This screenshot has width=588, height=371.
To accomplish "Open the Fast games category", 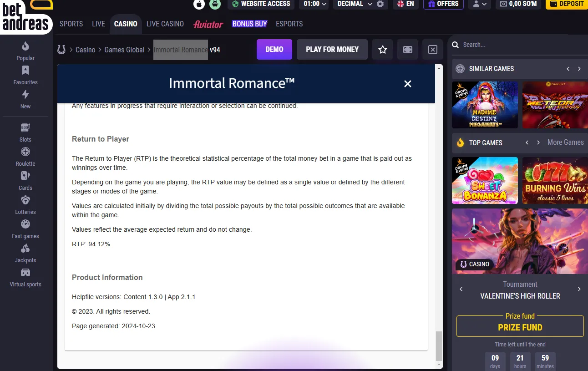I will (x=25, y=229).
